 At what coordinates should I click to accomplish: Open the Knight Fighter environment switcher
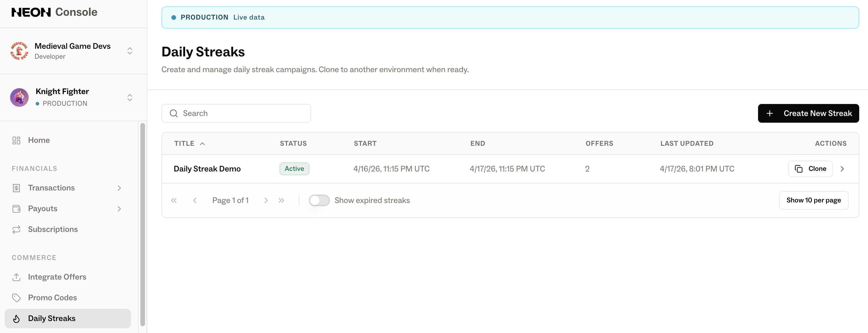[x=130, y=98]
